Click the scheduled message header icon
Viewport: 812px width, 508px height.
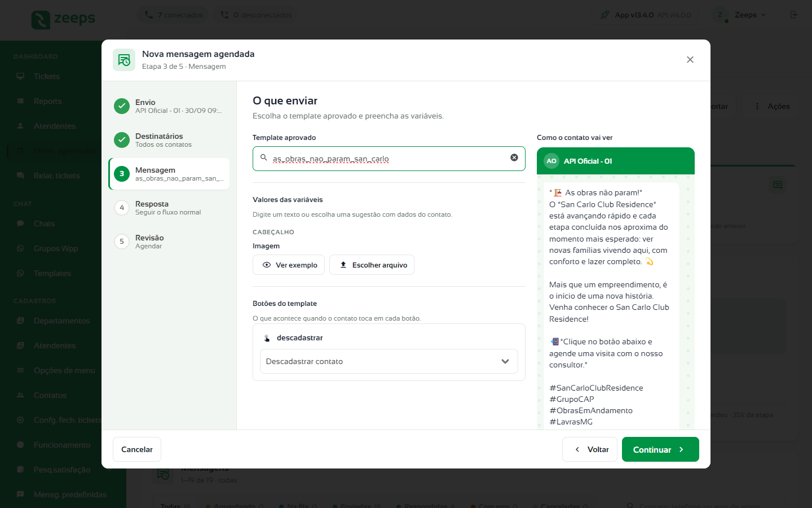click(x=124, y=60)
